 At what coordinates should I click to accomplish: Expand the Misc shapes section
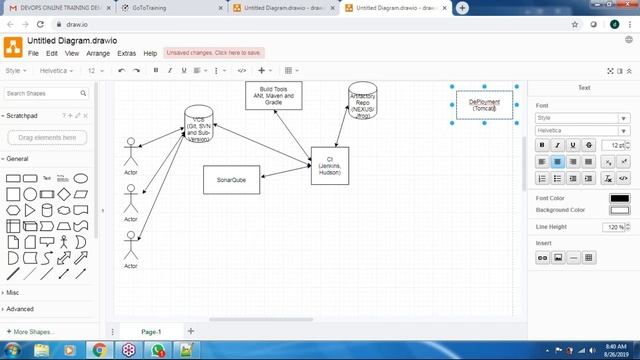coord(11,293)
